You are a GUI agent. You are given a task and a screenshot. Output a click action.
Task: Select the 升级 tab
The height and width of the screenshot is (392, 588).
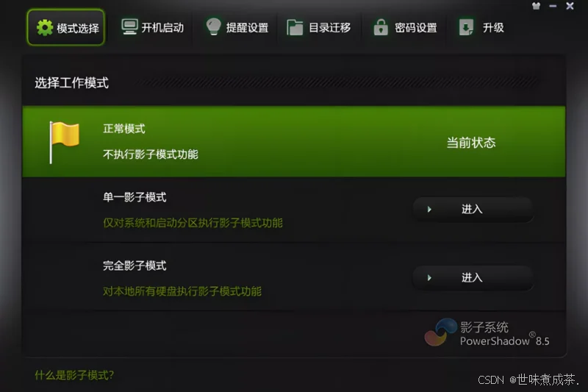pyautogui.click(x=482, y=27)
